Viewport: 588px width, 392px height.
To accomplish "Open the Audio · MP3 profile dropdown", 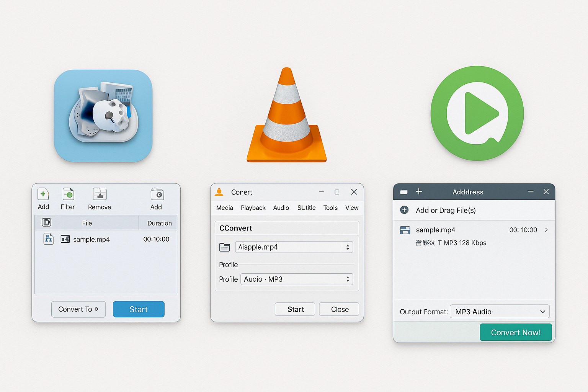I will [297, 279].
